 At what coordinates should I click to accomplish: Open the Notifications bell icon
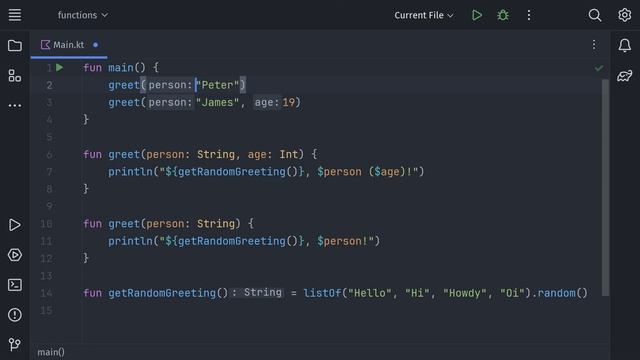pyautogui.click(x=624, y=45)
